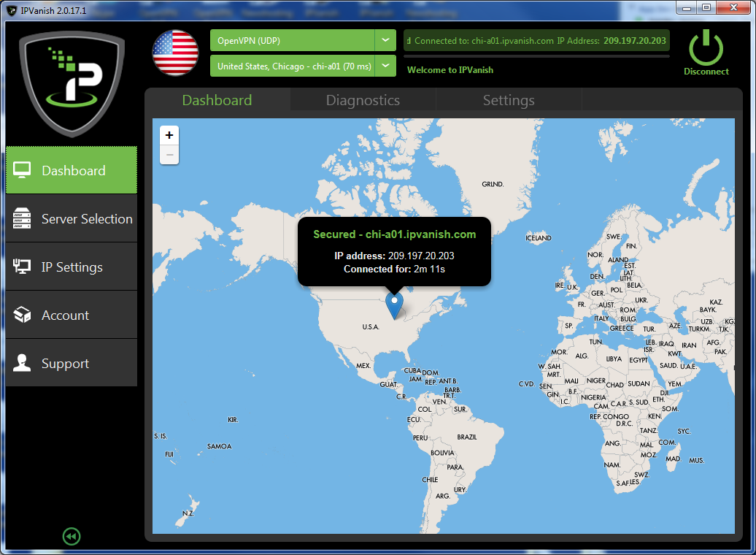Click the IPVanish shield logo

pyautogui.click(x=72, y=84)
